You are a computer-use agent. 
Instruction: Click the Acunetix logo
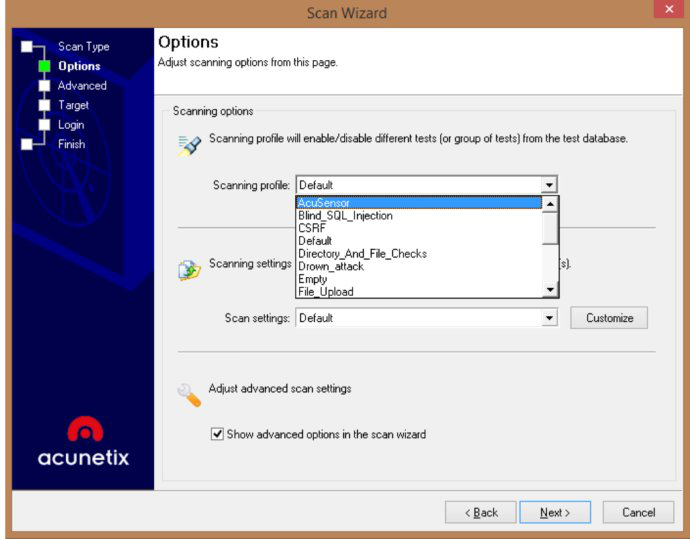point(84,443)
